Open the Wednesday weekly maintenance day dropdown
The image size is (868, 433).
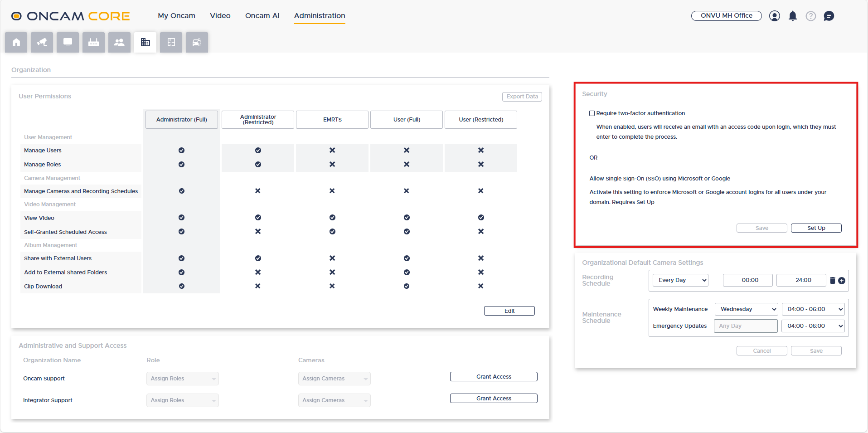746,309
